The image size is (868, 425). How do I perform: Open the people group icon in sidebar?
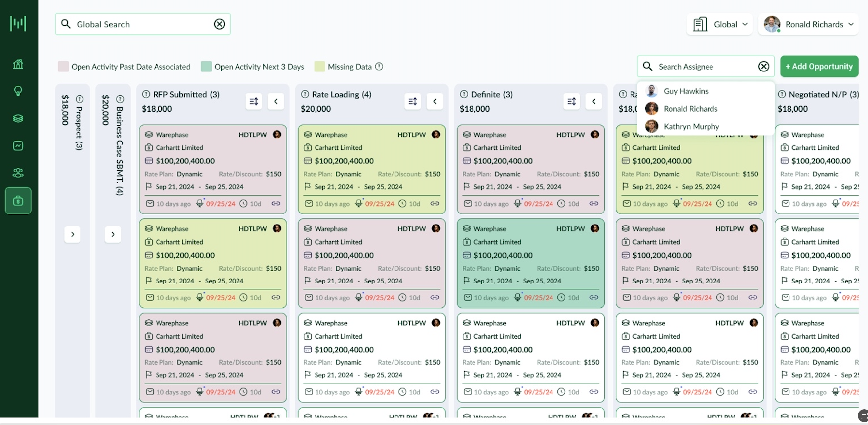pos(18,173)
